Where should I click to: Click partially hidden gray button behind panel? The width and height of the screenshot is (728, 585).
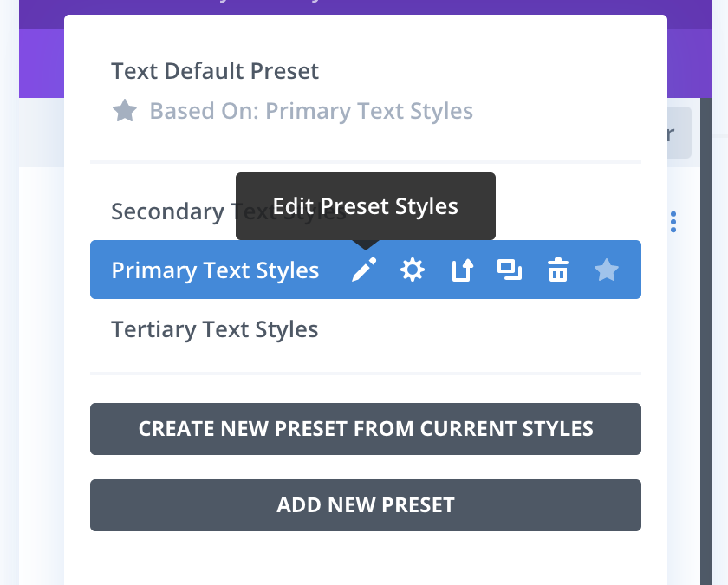tap(679, 133)
